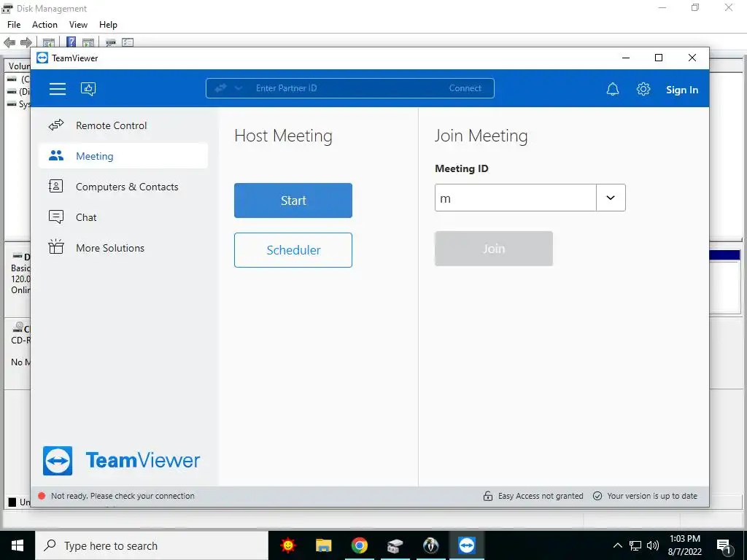Click Help question-mark icon in Disk Management

point(71,42)
